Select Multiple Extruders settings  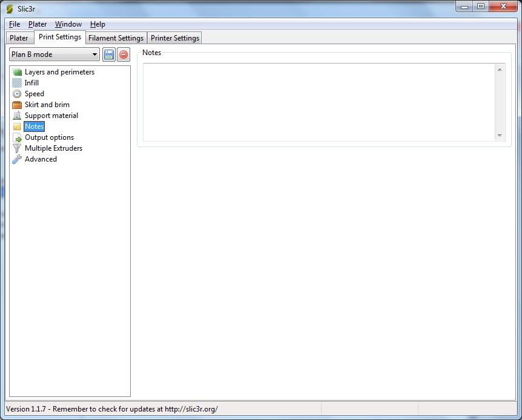point(54,148)
